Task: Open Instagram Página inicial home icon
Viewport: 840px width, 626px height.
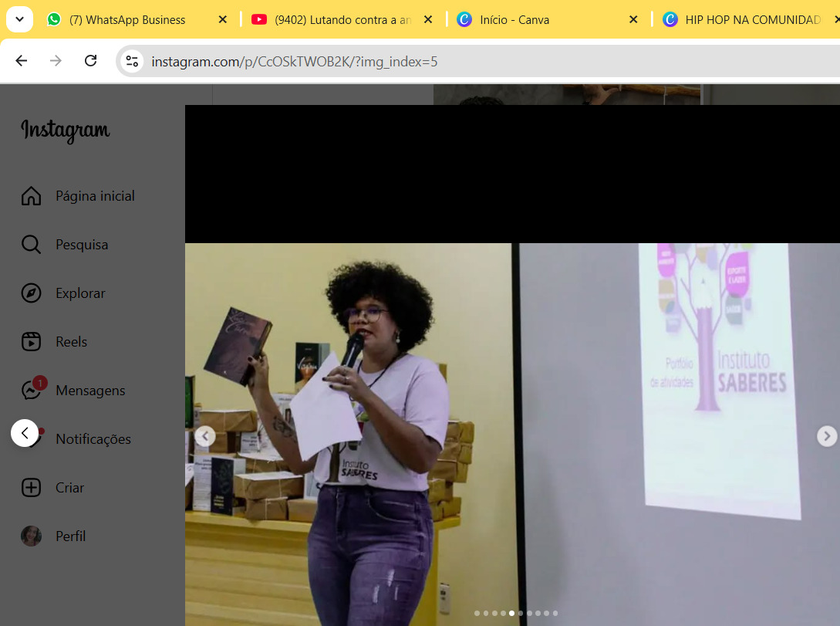Action: click(31, 196)
